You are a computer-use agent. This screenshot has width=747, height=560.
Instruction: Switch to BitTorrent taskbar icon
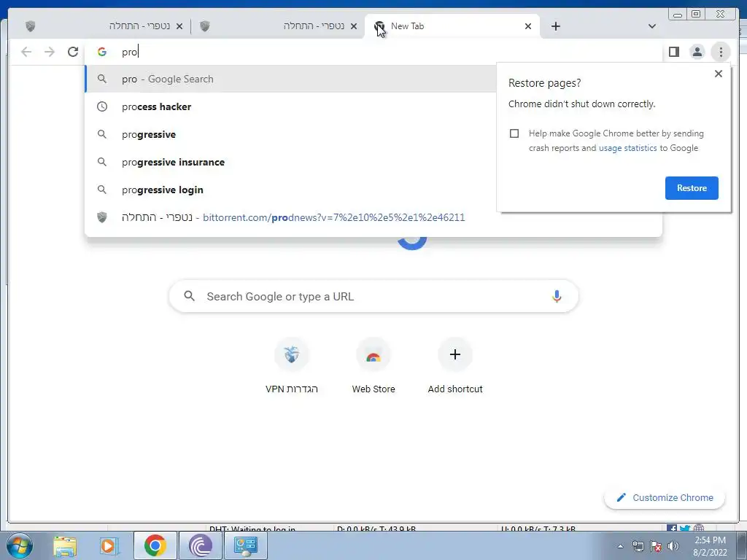click(200, 545)
